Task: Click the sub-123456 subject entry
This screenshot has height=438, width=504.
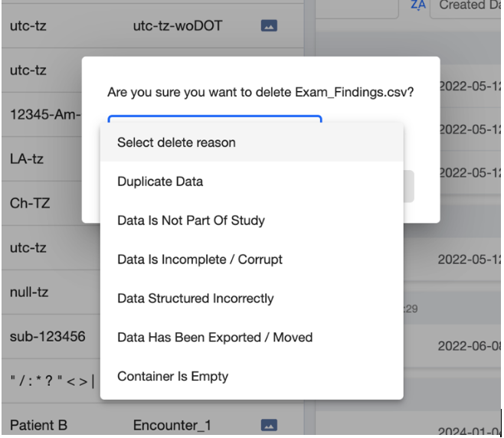Action: pyautogui.click(x=47, y=336)
